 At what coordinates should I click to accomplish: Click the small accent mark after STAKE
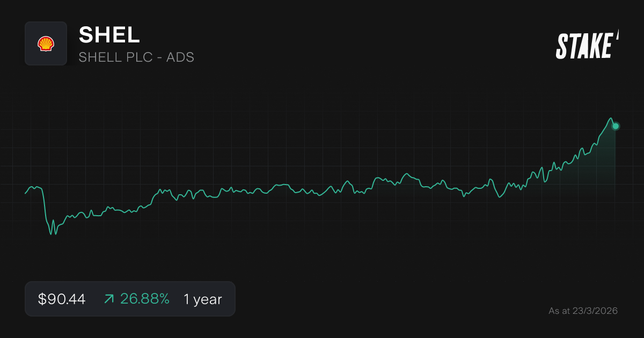617,35
